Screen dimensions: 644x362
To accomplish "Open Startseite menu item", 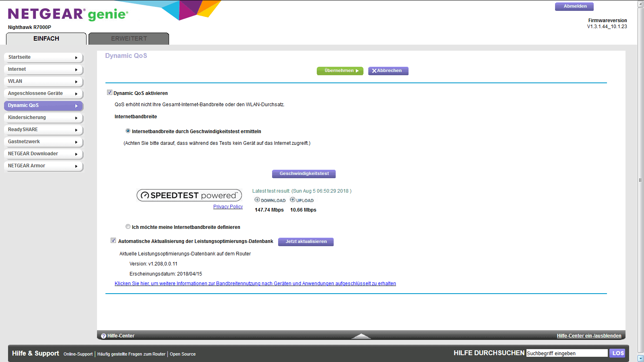I will coord(43,58).
